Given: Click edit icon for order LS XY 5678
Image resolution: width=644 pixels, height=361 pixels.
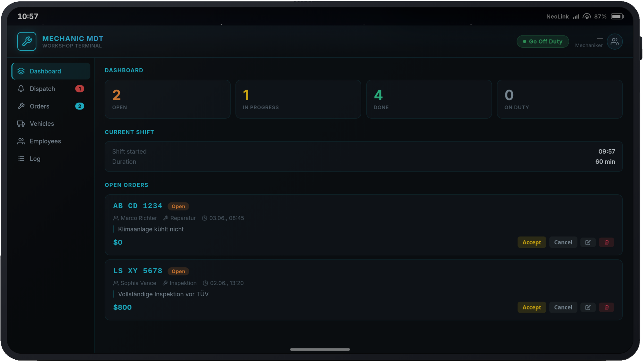Looking at the screenshot, I should [x=588, y=307].
